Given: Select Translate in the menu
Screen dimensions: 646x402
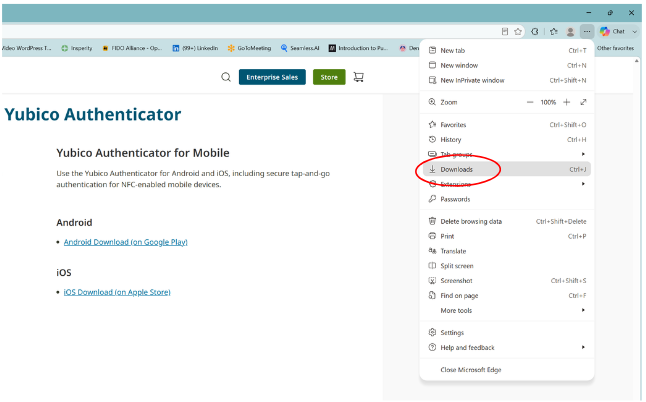Looking at the screenshot, I should click(507, 251).
